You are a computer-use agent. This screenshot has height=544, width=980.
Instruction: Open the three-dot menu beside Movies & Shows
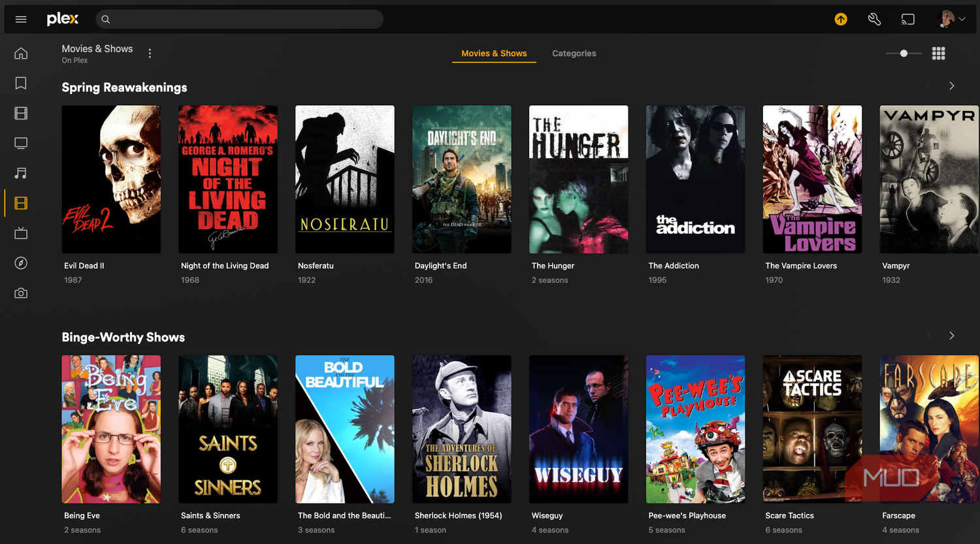pos(150,54)
